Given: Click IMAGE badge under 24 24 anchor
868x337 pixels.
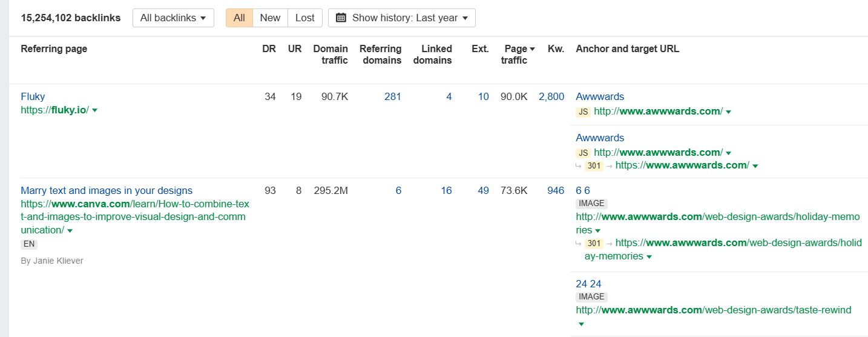Looking at the screenshot, I should tap(591, 297).
